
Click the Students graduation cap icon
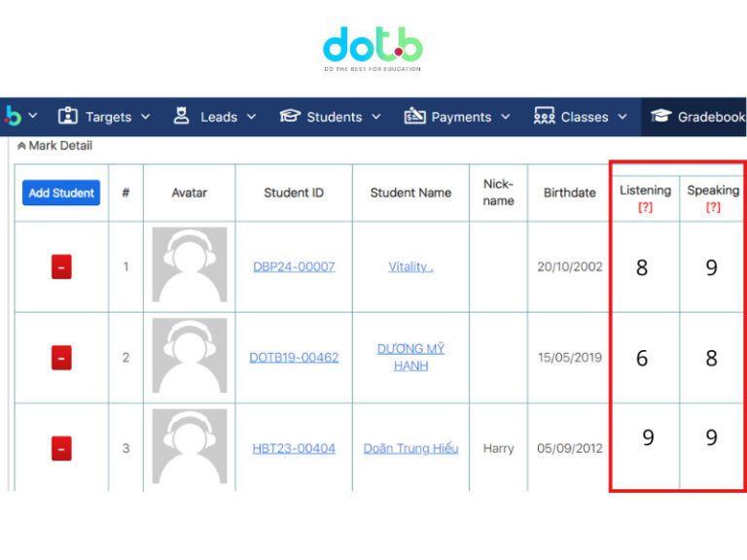coord(290,117)
